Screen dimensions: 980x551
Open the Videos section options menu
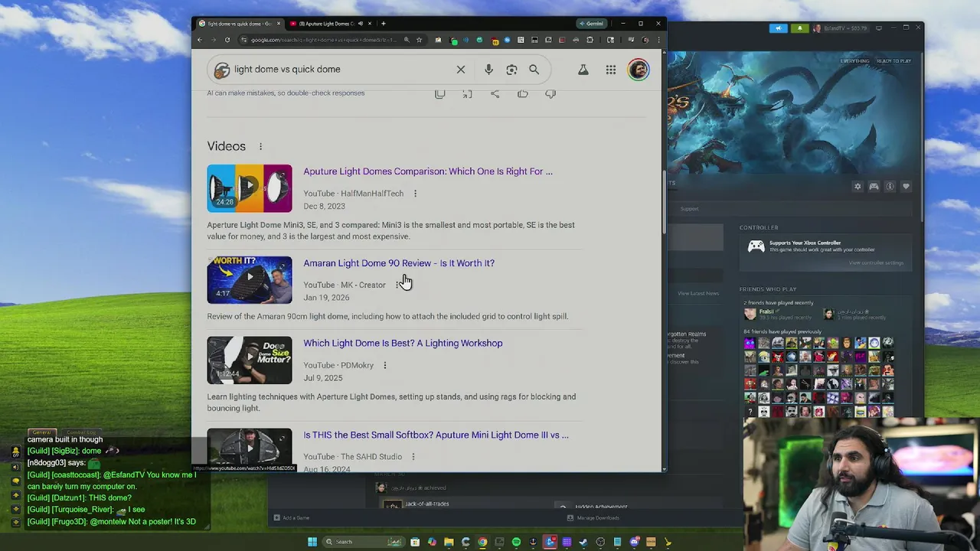pos(260,146)
